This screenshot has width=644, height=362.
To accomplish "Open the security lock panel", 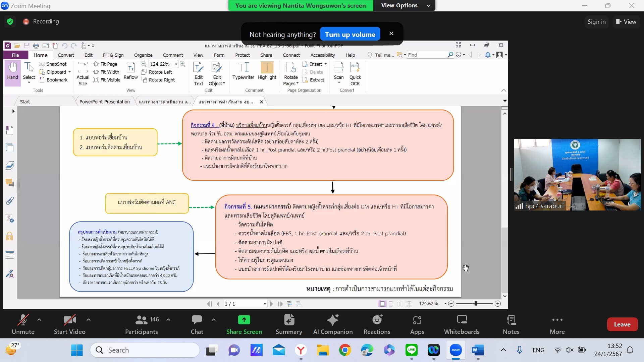I will (x=10, y=236).
